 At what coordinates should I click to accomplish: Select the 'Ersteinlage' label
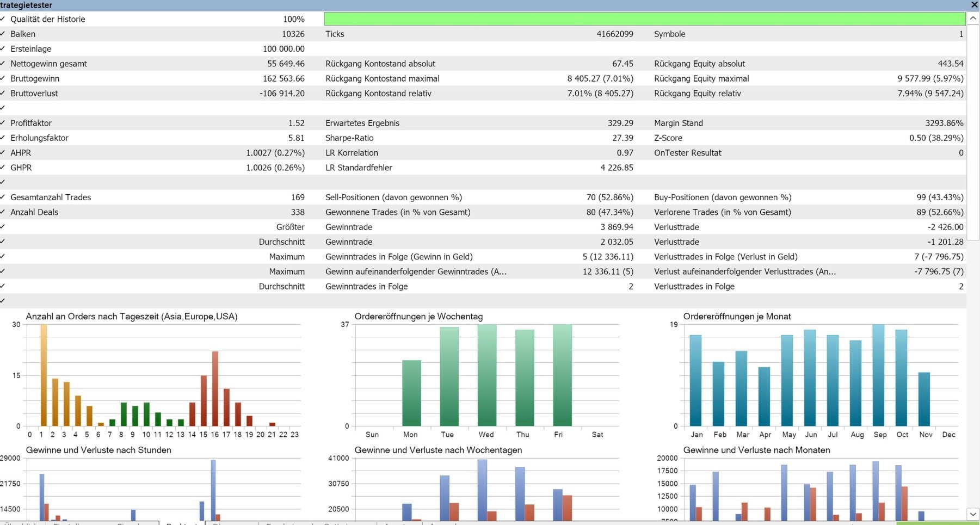[x=31, y=49]
